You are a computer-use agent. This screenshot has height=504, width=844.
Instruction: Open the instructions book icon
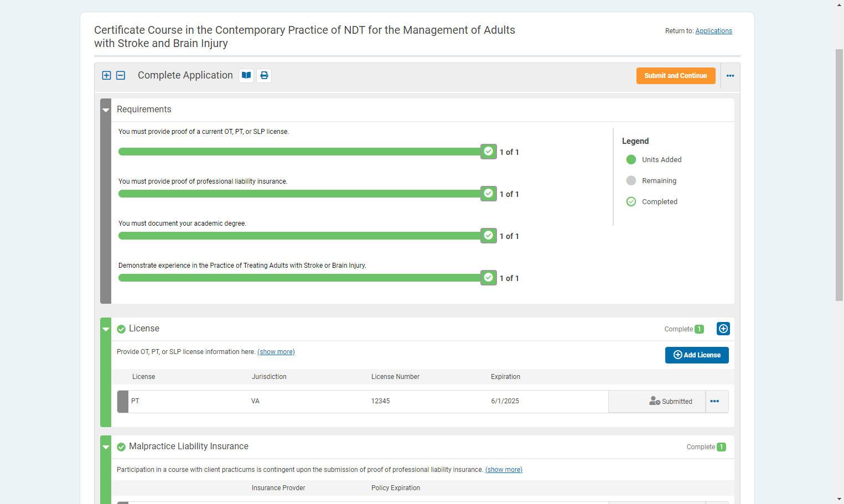(x=246, y=75)
